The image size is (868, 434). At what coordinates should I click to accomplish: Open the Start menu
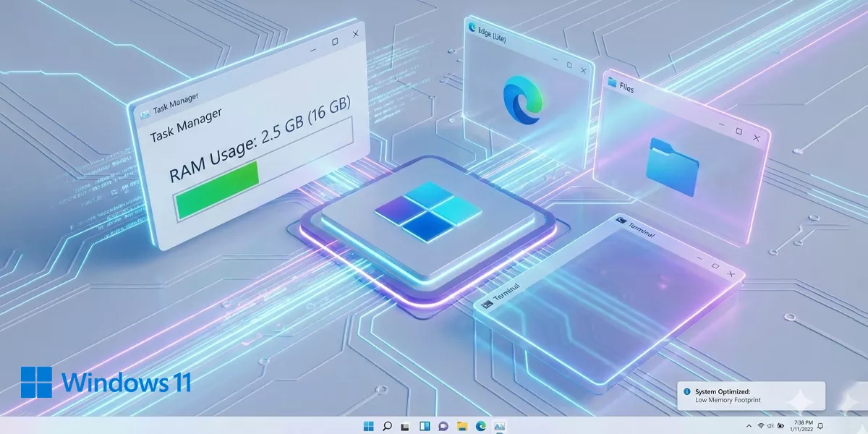tap(369, 425)
